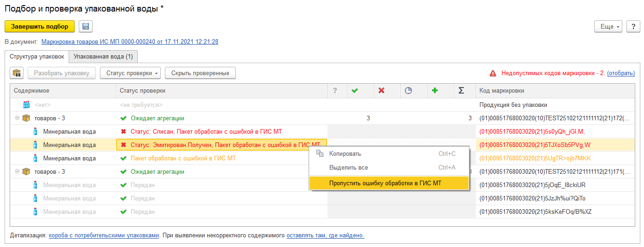Collapse the first "товаров - 3" box
Viewport: 644px width, 247px height.
point(18,118)
